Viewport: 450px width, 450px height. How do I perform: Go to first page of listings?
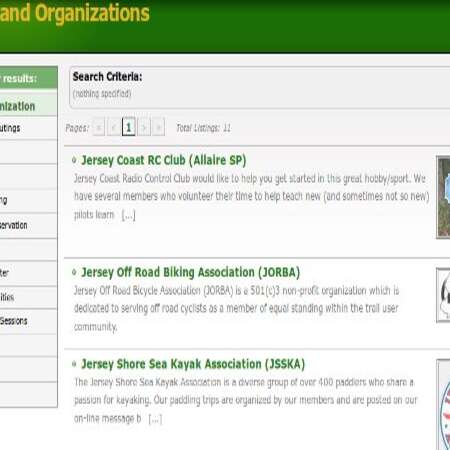[x=99, y=127]
